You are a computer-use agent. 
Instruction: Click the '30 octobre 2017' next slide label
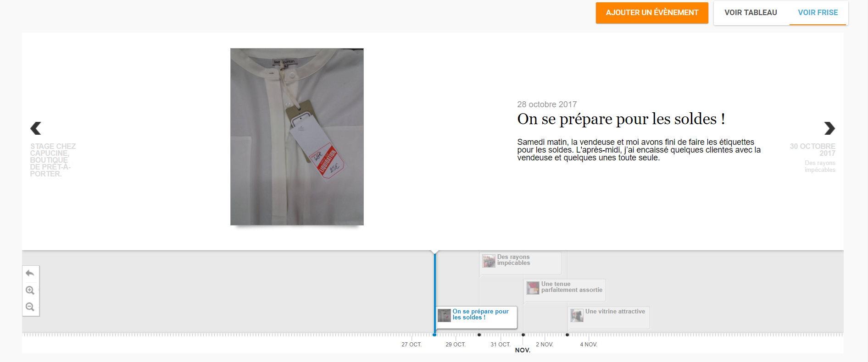(x=812, y=150)
